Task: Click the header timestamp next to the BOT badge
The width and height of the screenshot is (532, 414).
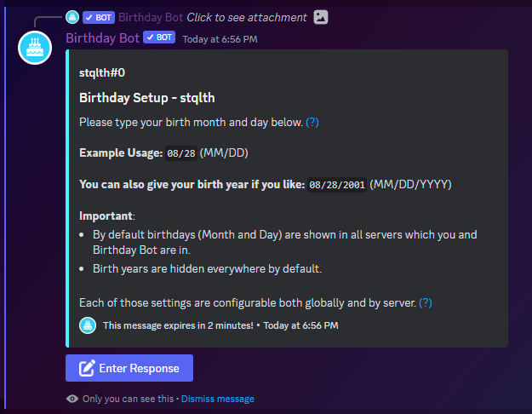Action: point(220,38)
